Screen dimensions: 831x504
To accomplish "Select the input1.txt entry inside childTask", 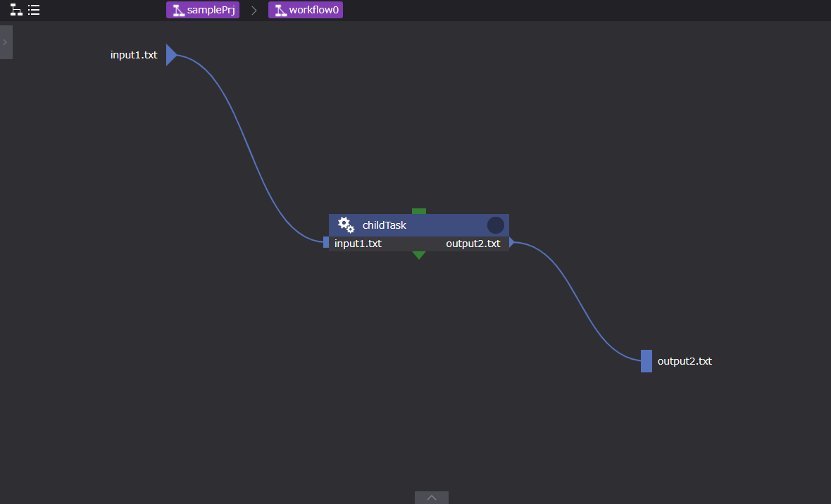I will 358,244.
